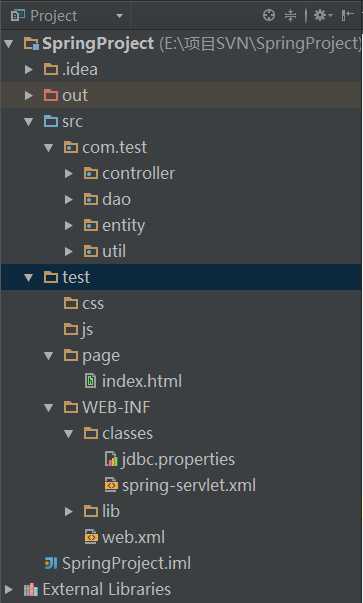This screenshot has height=603, width=363.
Task: Open the Project view dropdown
Action: click(120, 16)
